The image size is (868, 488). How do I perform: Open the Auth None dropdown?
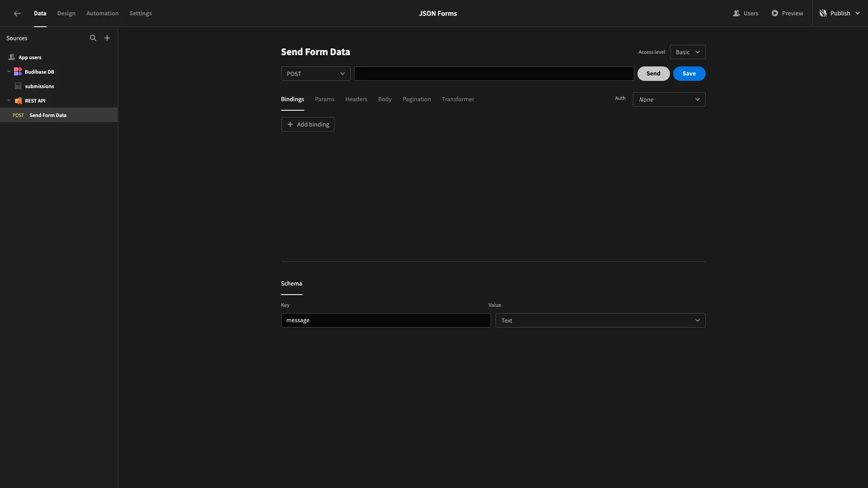[669, 99]
